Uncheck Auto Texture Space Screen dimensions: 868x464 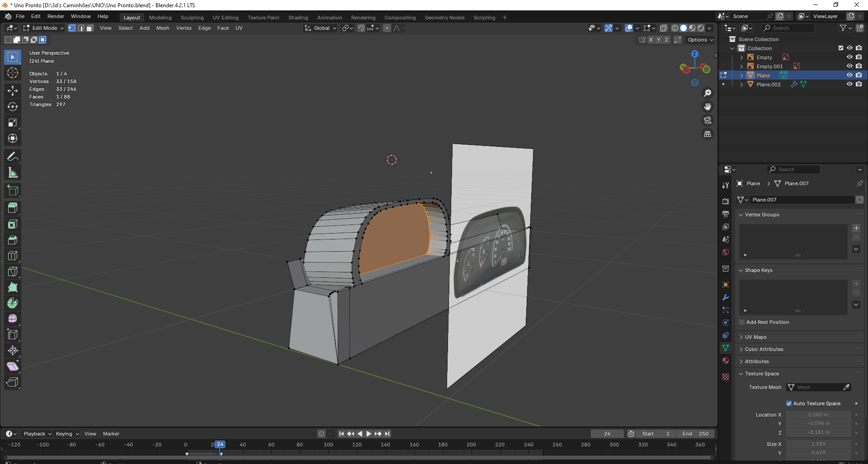click(789, 403)
